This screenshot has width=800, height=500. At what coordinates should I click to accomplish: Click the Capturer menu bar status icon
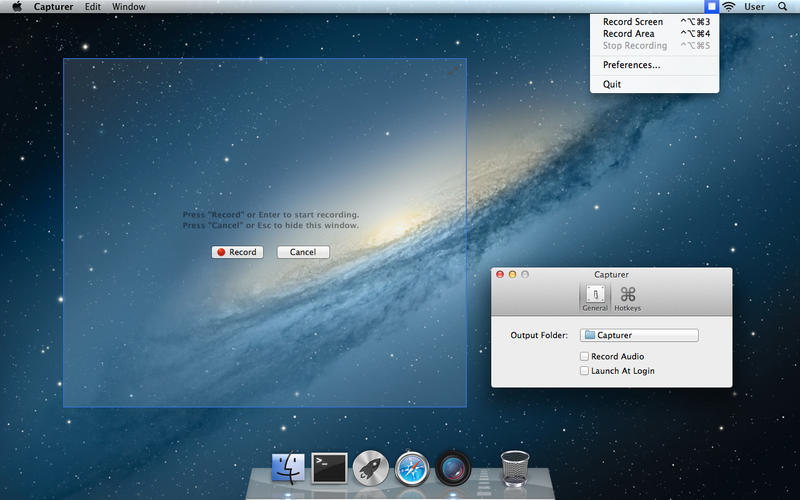pyautogui.click(x=711, y=7)
